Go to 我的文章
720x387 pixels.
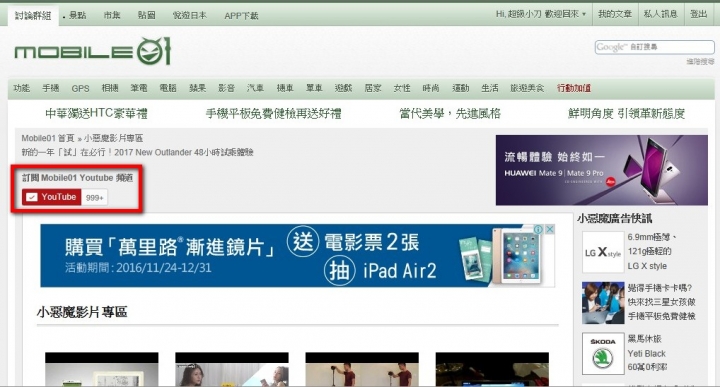point(615,14)
